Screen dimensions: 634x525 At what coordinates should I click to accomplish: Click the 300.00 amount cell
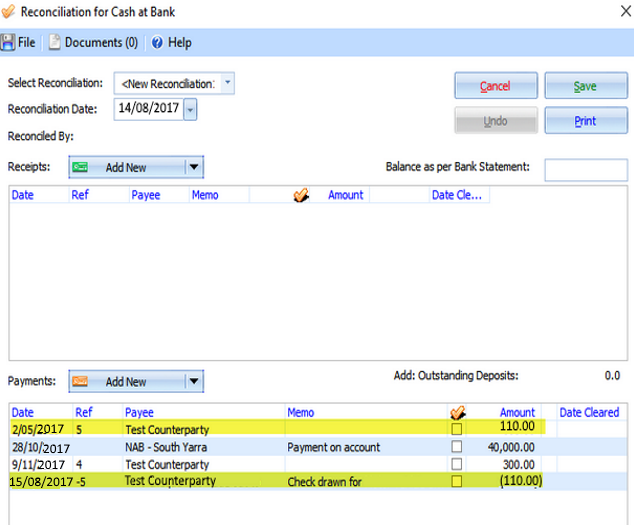pos(519,465)
